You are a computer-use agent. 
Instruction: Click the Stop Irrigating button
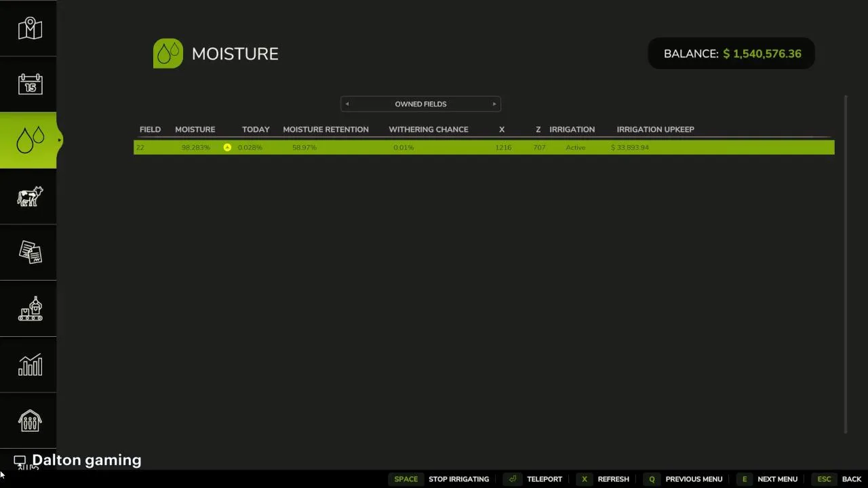[458, 479]
